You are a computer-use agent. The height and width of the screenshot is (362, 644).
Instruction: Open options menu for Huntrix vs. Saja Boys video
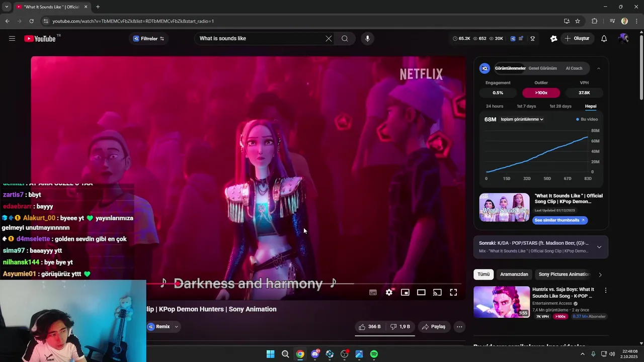[x=606, y=291]
